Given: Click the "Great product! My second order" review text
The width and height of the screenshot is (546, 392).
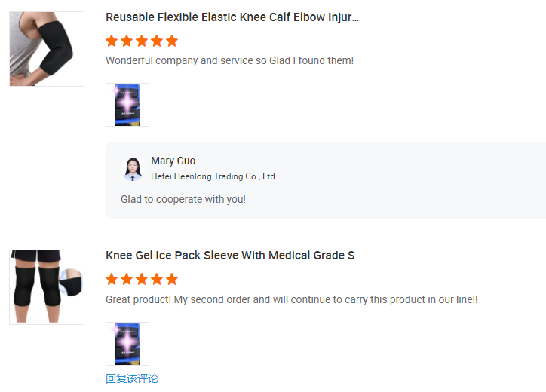Looking at the screenshot, I should click(x=291, y=299).
